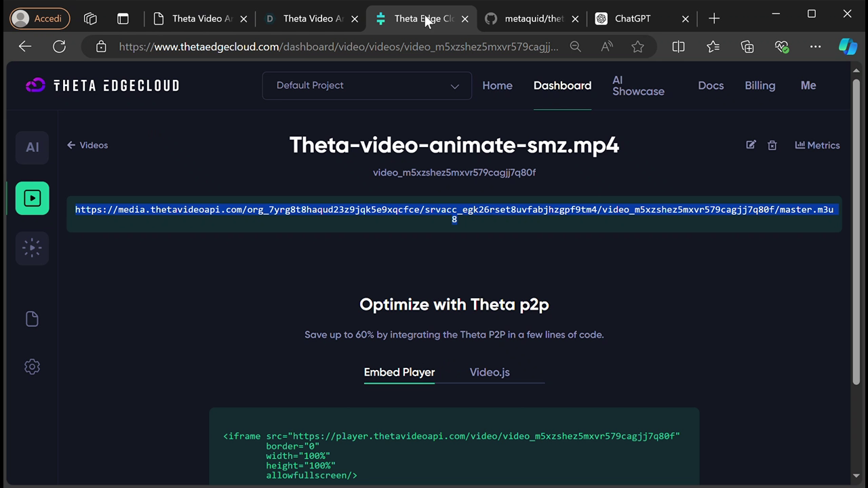Delete the video with the trash icon
868x488 pixels.
(772, 145)
